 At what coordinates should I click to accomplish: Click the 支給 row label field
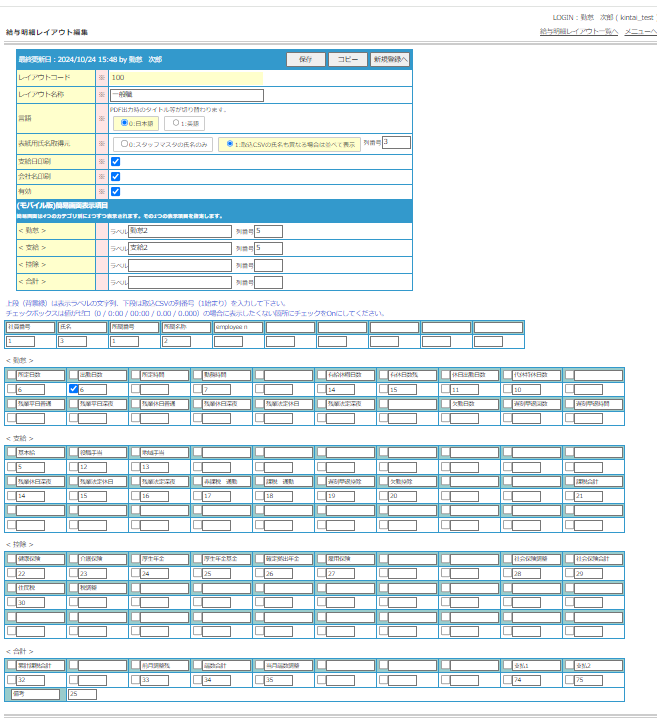tap(180, 248)
